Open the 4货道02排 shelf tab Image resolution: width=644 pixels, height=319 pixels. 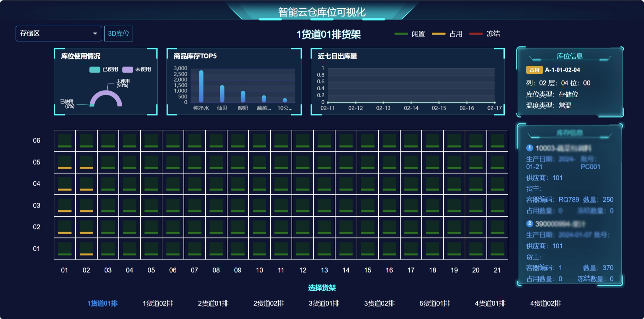pyautogui.click(x=545, y=303)
